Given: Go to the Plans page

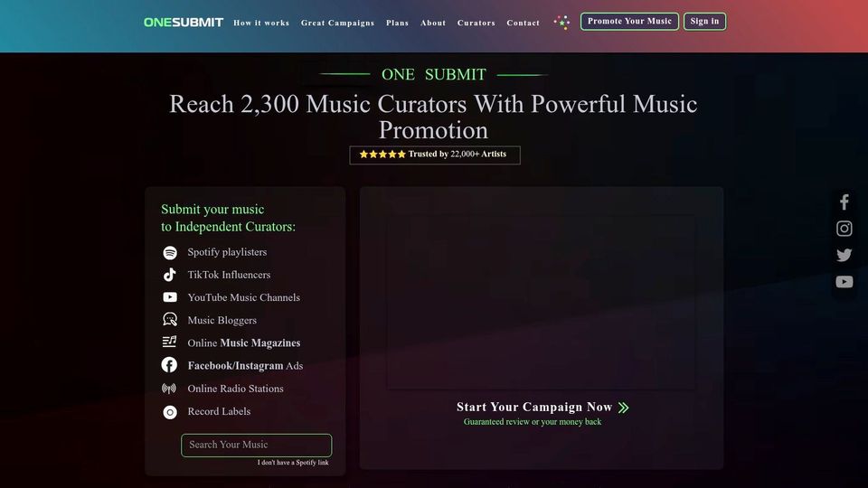Looking at the screenshot, I should pyautogui.click(x=398, y=23).
